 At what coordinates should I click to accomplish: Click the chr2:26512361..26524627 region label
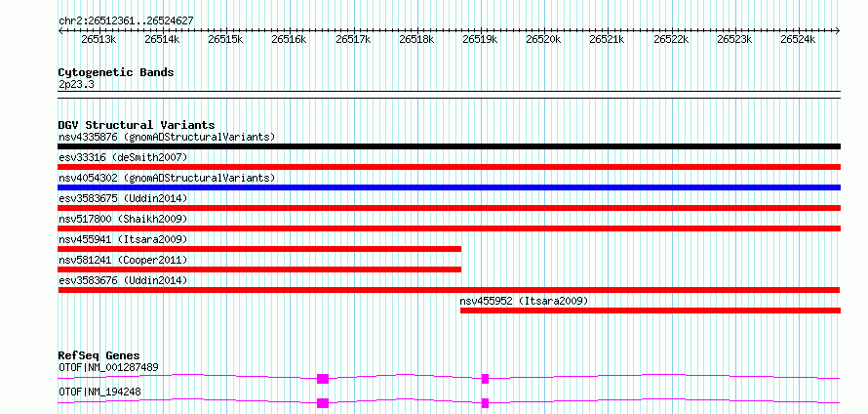[x=126, y=21]
